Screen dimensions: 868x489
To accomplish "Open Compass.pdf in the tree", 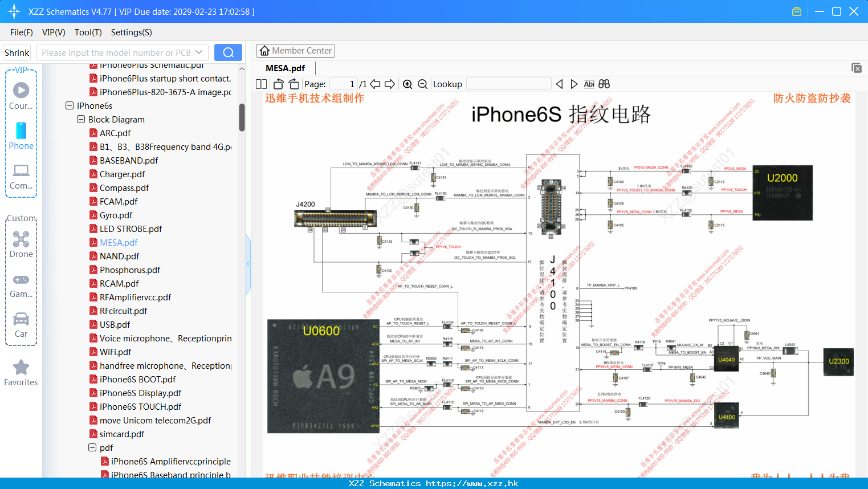I will coord(124,188).
